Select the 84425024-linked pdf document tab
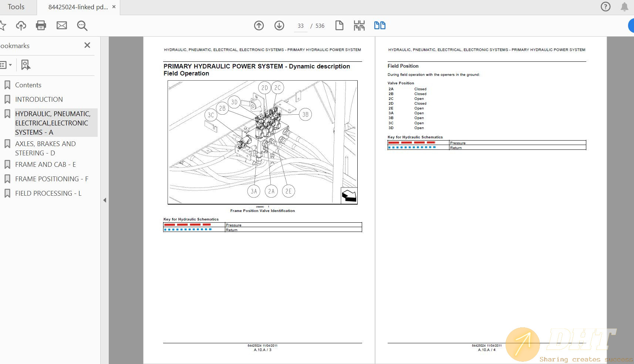The height and width of the screenshot is (364, 634). (x=78, y=7)
